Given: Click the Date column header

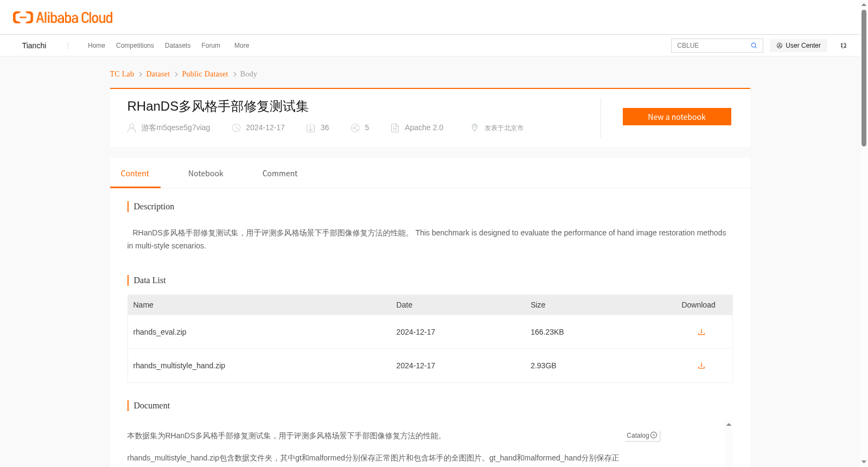Looking at the screenshot, I should (x=404, y=305).
